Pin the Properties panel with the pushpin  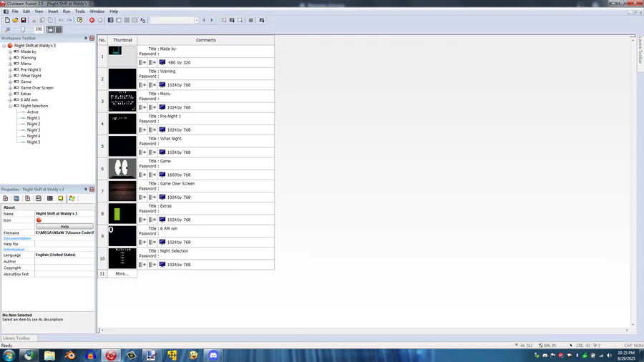click(85, 190)
